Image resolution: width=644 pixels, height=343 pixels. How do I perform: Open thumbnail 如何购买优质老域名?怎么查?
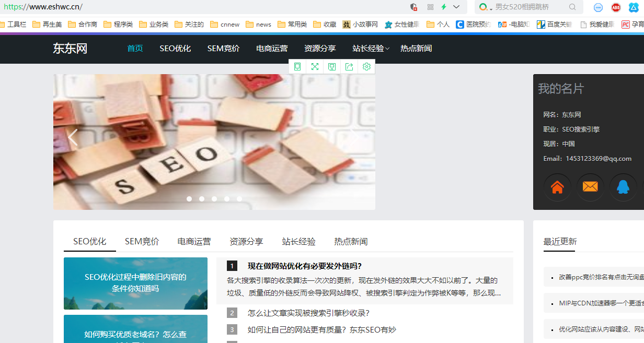pyautogui.click(x=135, y=329)
